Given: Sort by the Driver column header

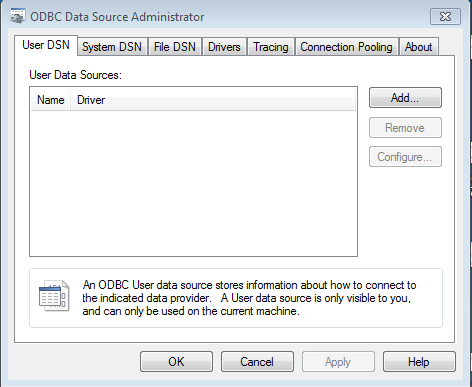Looking at the screenshot, I should (x=213, y=100).
